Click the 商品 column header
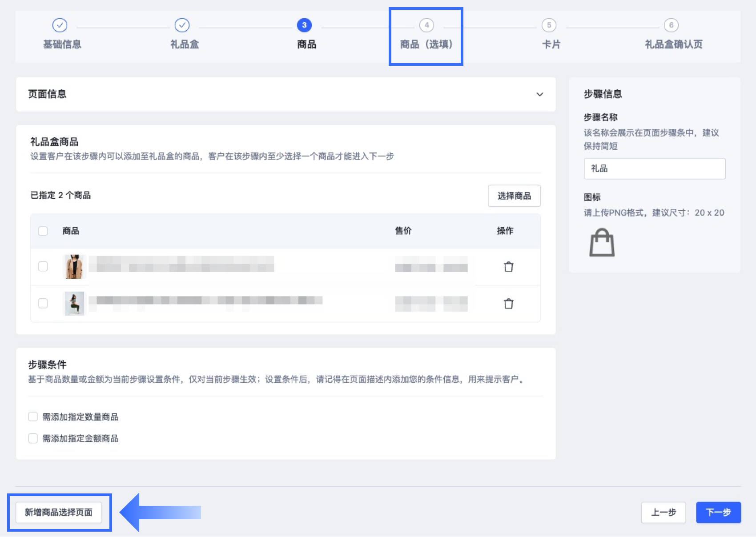 click(71, 231)
